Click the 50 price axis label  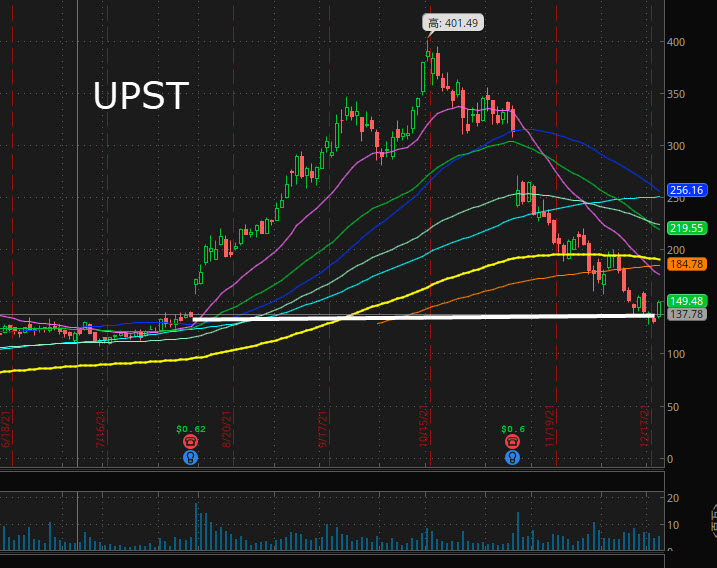click(673, 407)
